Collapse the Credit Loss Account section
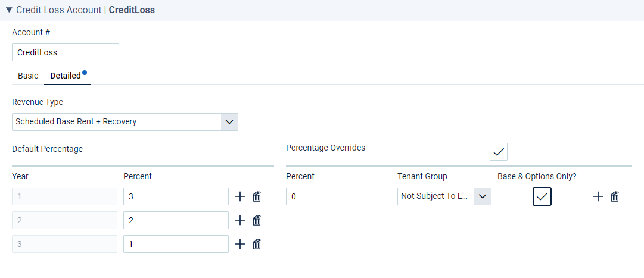Viewport: 644px width, 278px height. [x=9, y=10]
